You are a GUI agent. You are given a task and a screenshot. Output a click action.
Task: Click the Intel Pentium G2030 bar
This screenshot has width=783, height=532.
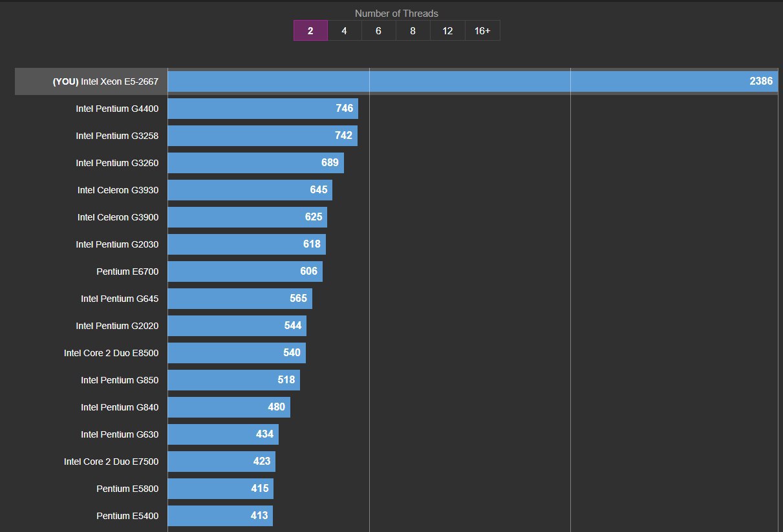pos(247,244)
